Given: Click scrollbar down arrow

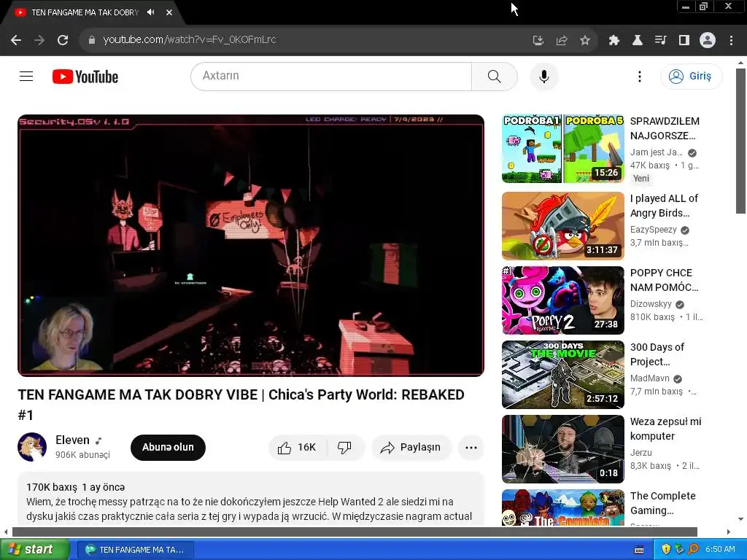Looking at the screenshot, I should click(740, 519).
